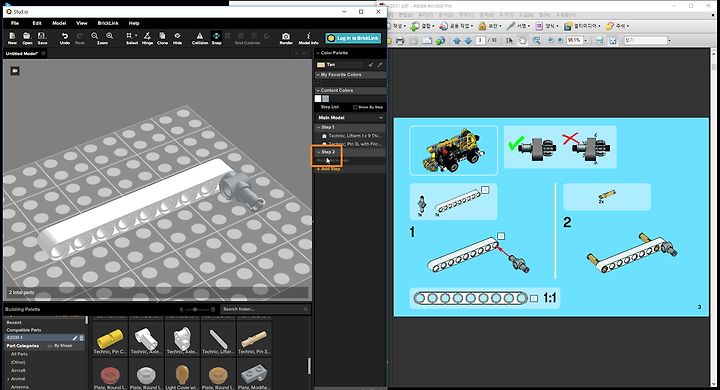
Task: Delete the 42031-1 palette with trash icon
Action: pyautogui.click(x=82, y=338)
